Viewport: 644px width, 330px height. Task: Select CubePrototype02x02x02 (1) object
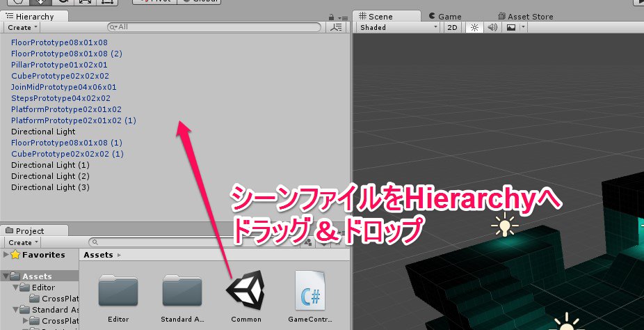coord(67,154)
